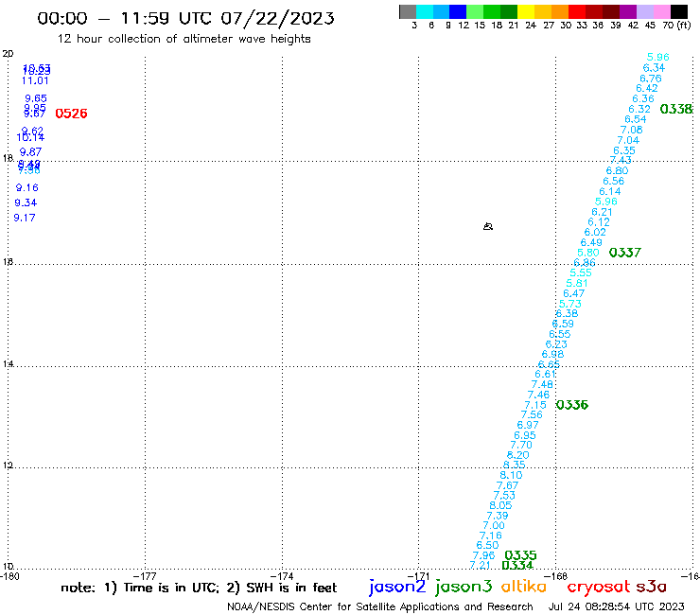Click the 6.02 wave height value

coord(595,232)
